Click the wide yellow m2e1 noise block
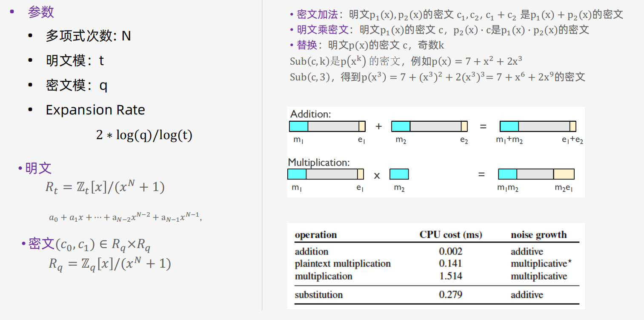This screenshot has height=320, width=644. click(564, 174)
